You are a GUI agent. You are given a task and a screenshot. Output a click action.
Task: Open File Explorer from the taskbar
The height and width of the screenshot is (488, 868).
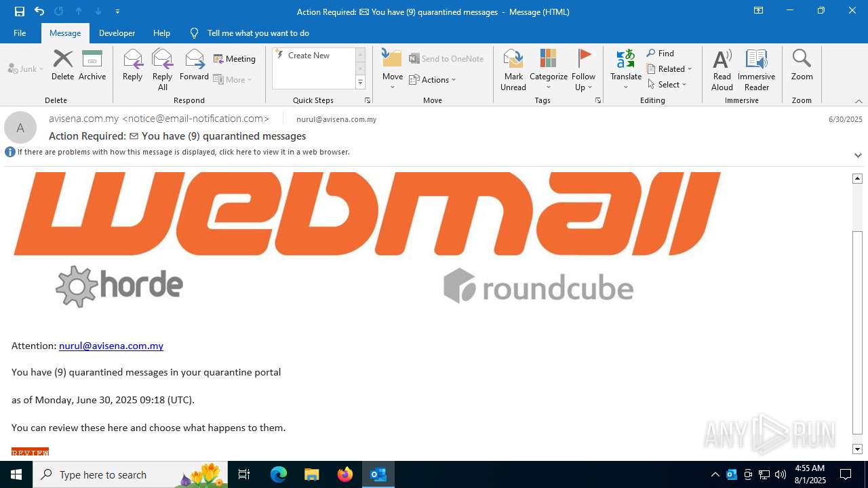click(311, 474)
